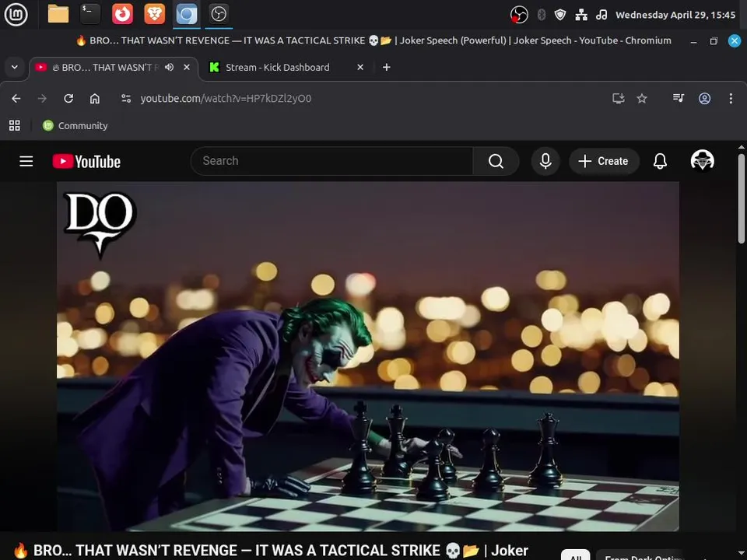
Task: Go to the browser home page
Action: click(x=95, y=99)
